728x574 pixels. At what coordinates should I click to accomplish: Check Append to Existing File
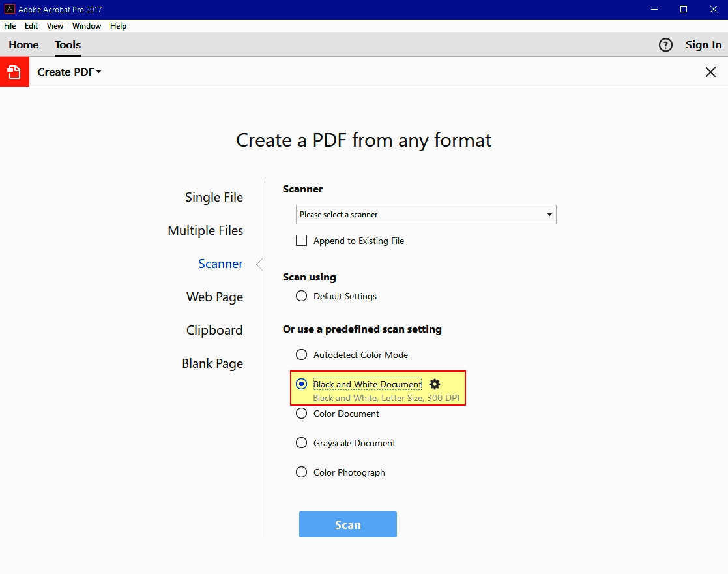coord(301,241)
